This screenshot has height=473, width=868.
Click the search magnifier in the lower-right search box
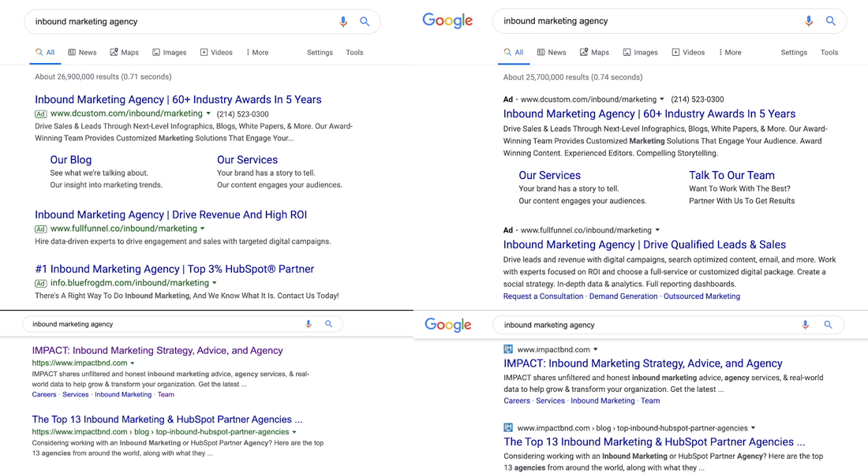point(828,325)
